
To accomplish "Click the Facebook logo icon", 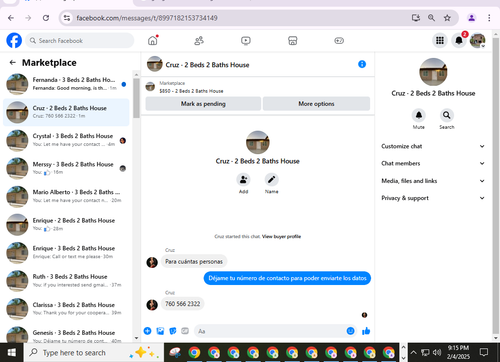I will click(14, 40).
